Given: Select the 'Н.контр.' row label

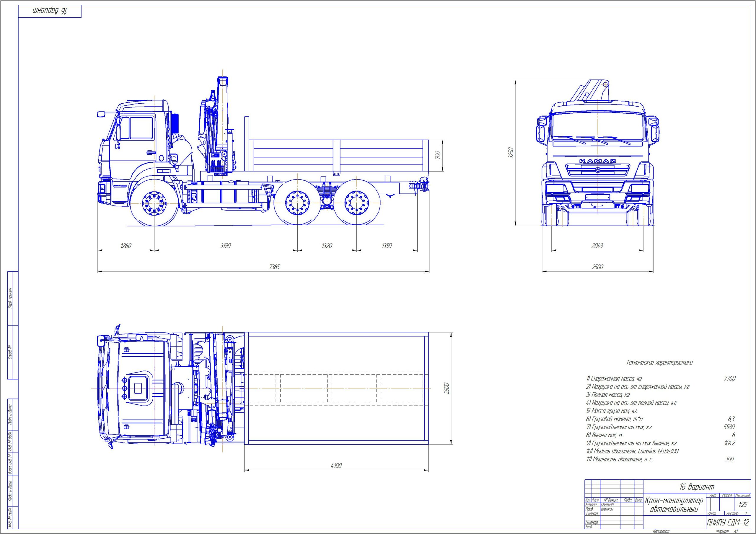Looking at the screenshot, I should 592,522.
